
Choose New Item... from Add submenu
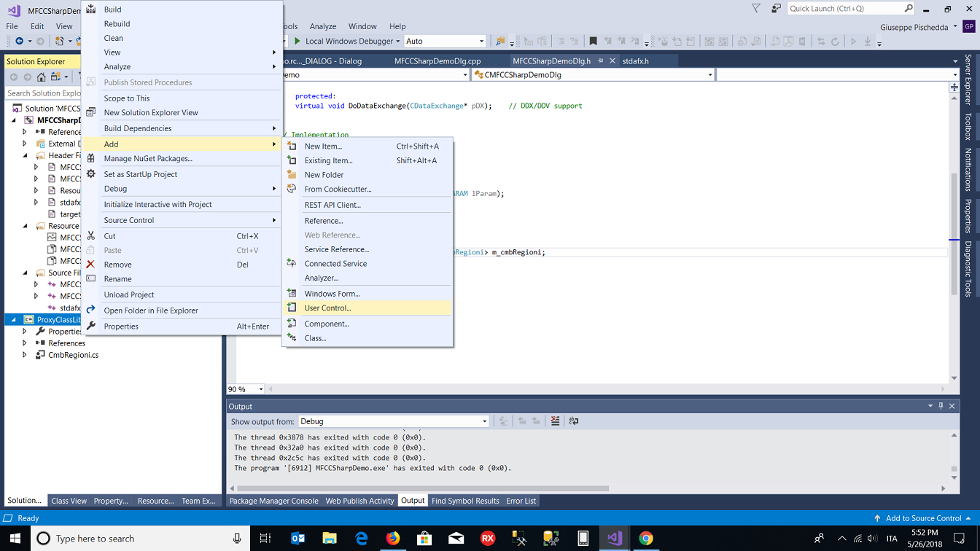point(367,146)
